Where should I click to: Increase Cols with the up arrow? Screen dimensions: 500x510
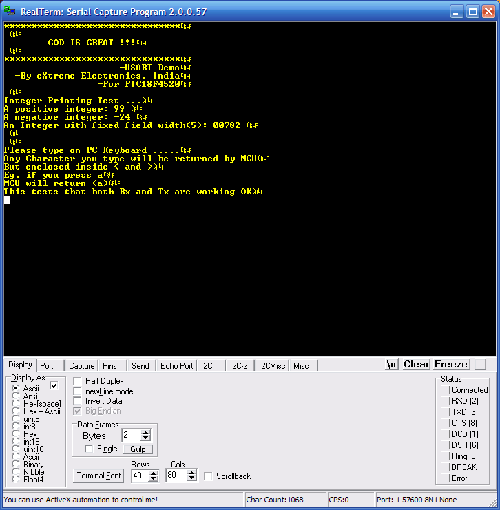click(x=192, y=472)
